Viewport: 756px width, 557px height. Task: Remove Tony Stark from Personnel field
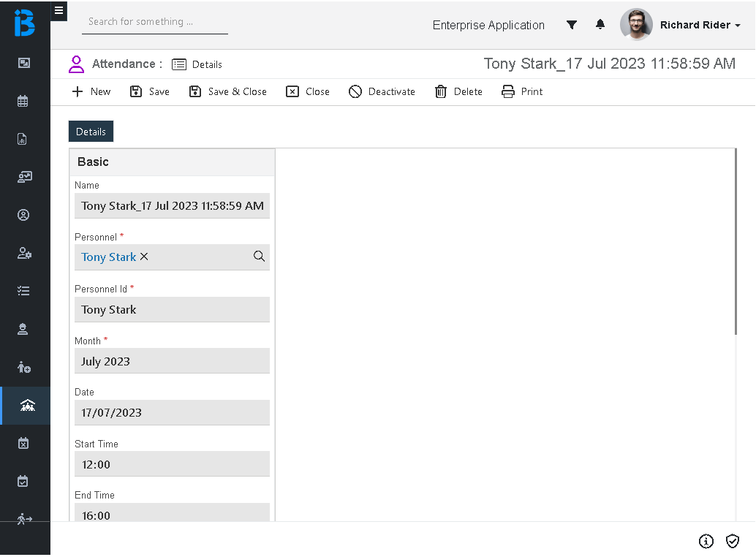144,257
